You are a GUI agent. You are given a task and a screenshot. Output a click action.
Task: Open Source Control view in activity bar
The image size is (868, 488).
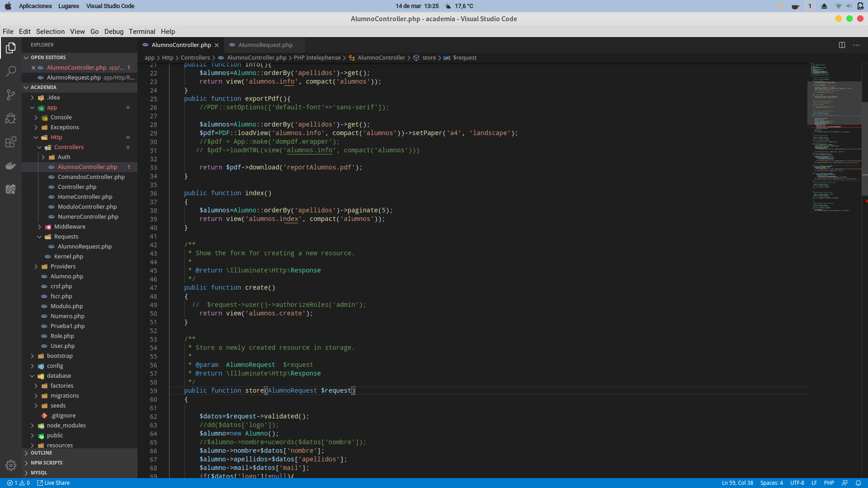(11, 95)
